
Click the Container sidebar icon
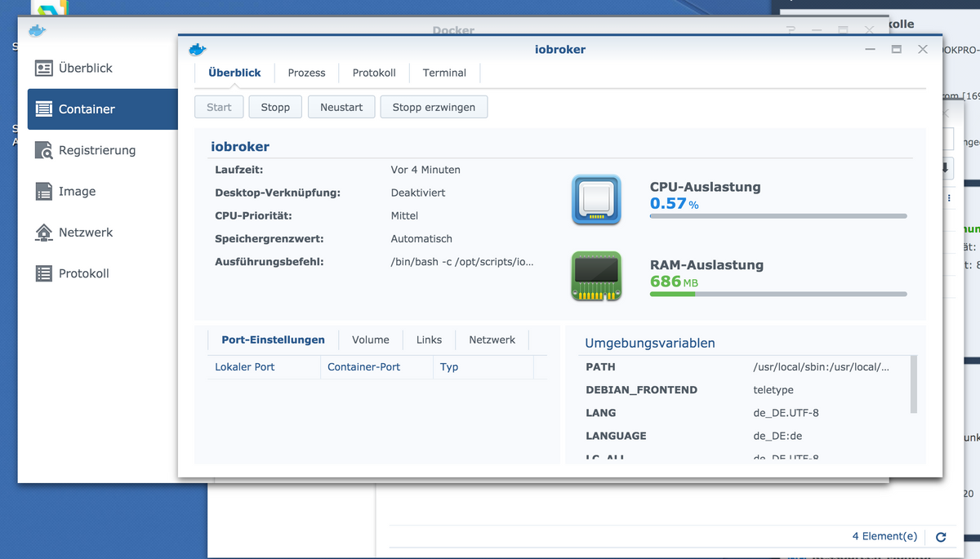44,109
